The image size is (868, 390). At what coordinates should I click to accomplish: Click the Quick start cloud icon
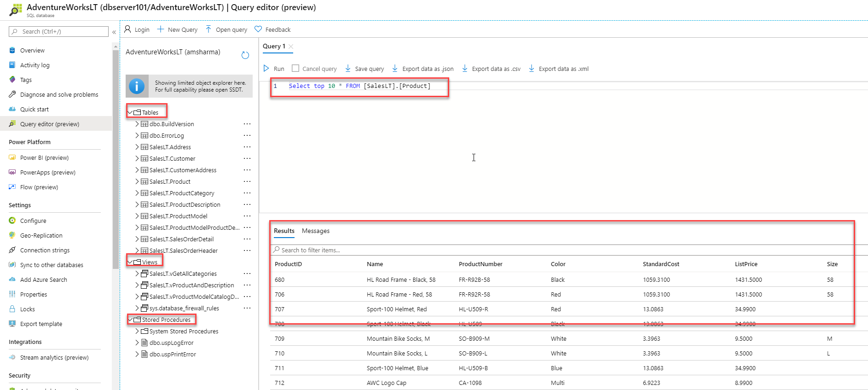click(x=12, y=109)
